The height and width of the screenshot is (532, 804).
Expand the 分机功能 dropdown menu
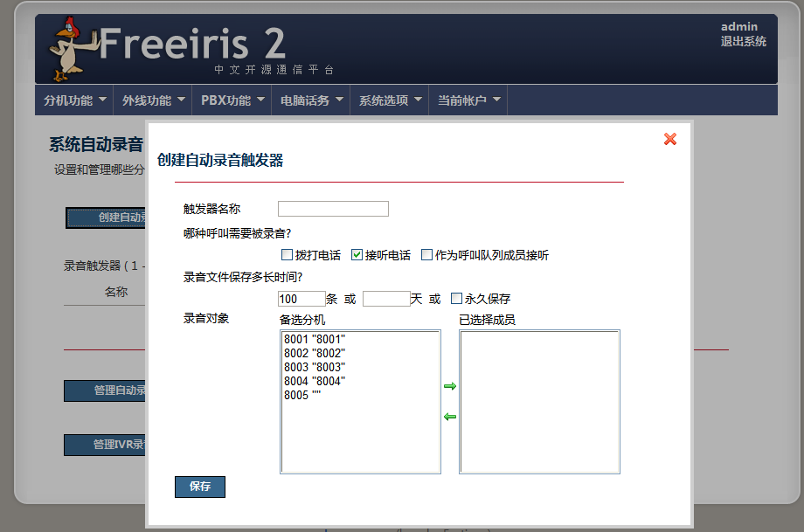[75, 100]
